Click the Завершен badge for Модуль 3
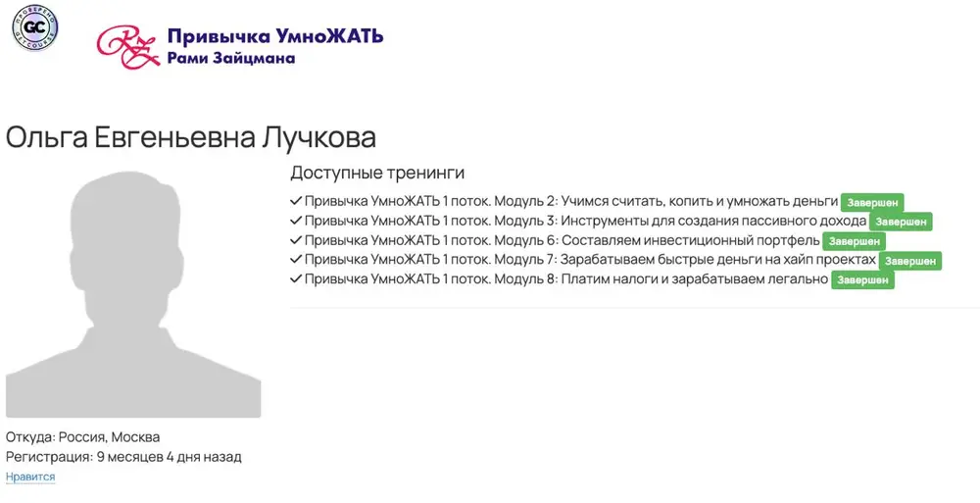Screen dimensions: 980x503 pos(901,223)
